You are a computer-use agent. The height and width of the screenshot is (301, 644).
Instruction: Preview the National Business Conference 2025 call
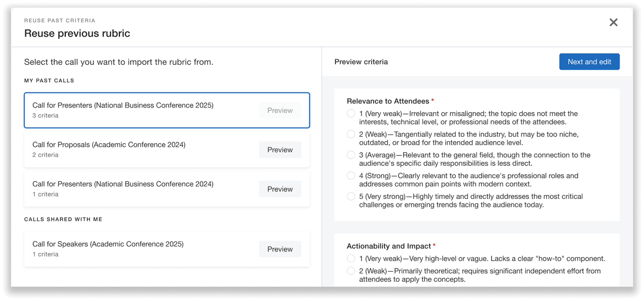(280, 110)
